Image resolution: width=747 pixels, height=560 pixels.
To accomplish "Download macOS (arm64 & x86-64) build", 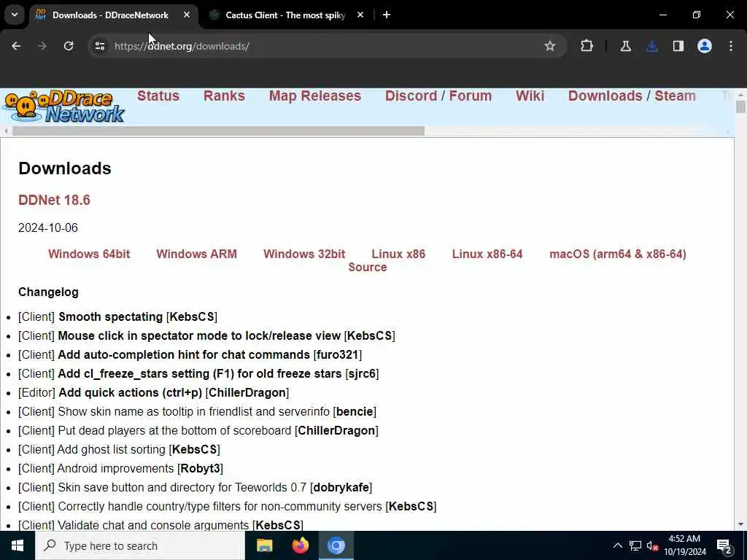I will [618, 254].
